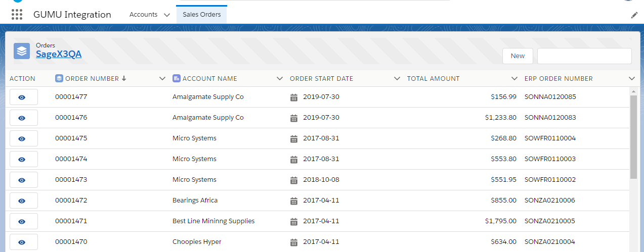
Task: Open the SageX3QA list view link
Action: coord(59,54)
